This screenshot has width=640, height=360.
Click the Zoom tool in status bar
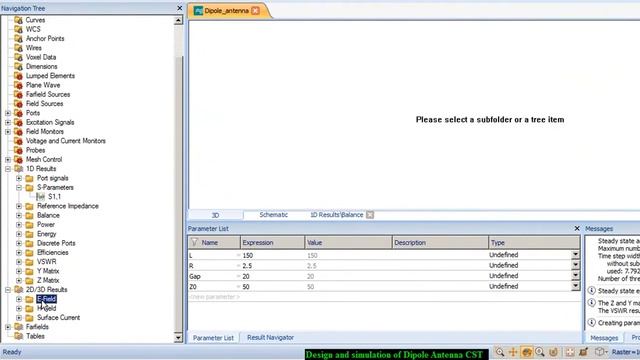pyautogui.click(x=500, y=352)
